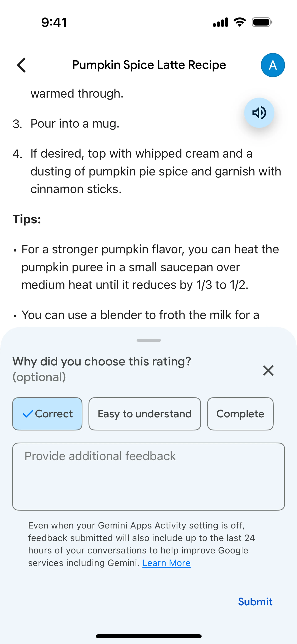
Task: Tap the Tips heading
Action: click(27, 219)
